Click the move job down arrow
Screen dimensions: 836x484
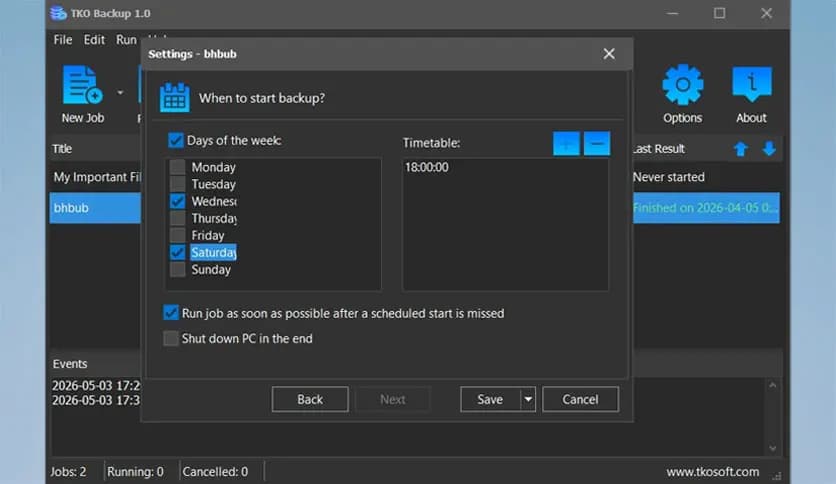coord(769,149)
